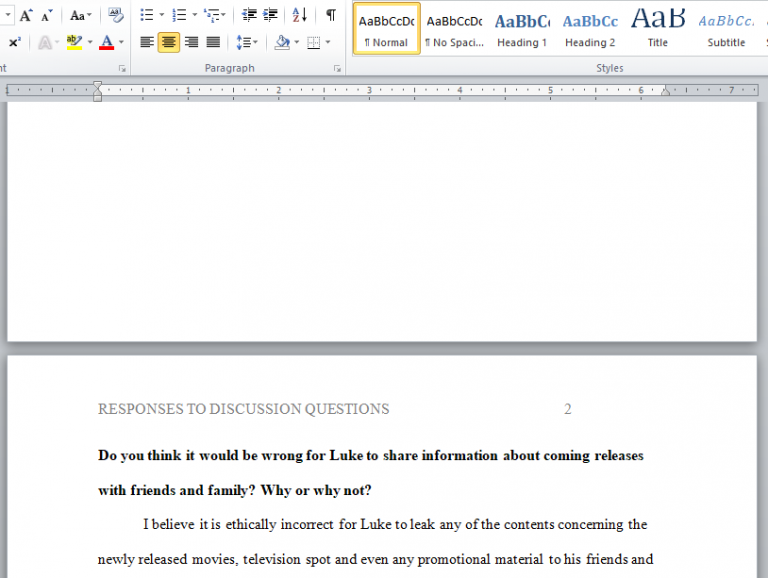Open the Paragraph dialog launcher
This screenshot has width=768, height=578.
[x=337, y=69]
